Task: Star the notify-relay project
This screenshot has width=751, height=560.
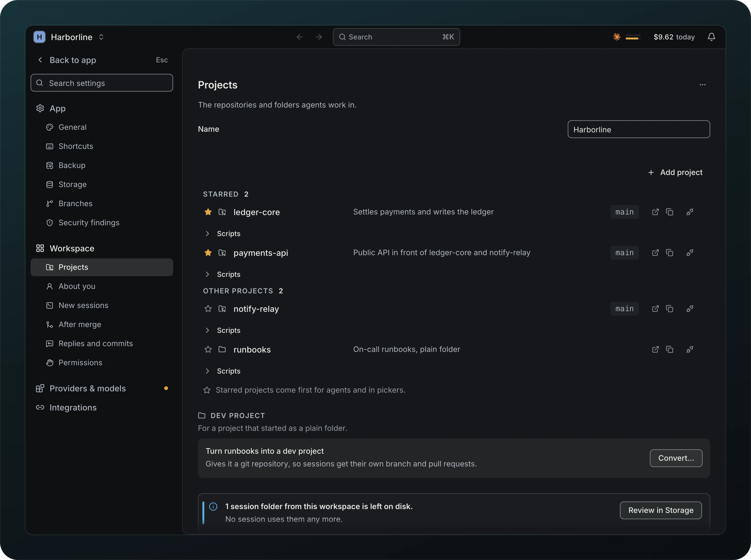Action: click(208, 308)
